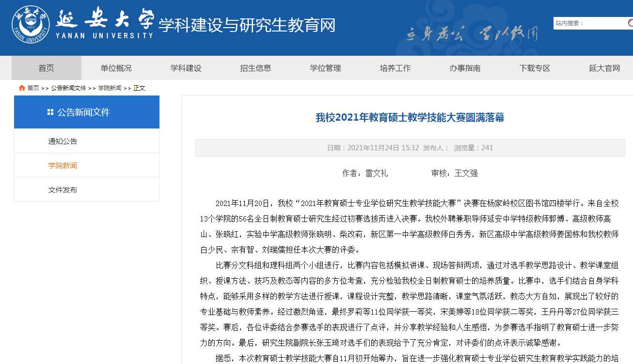Click the article title 我校2021年教育硕士教学技能大赛圆满落幕
This screenshot has width=633, height=364.
[x=410, y=117]
